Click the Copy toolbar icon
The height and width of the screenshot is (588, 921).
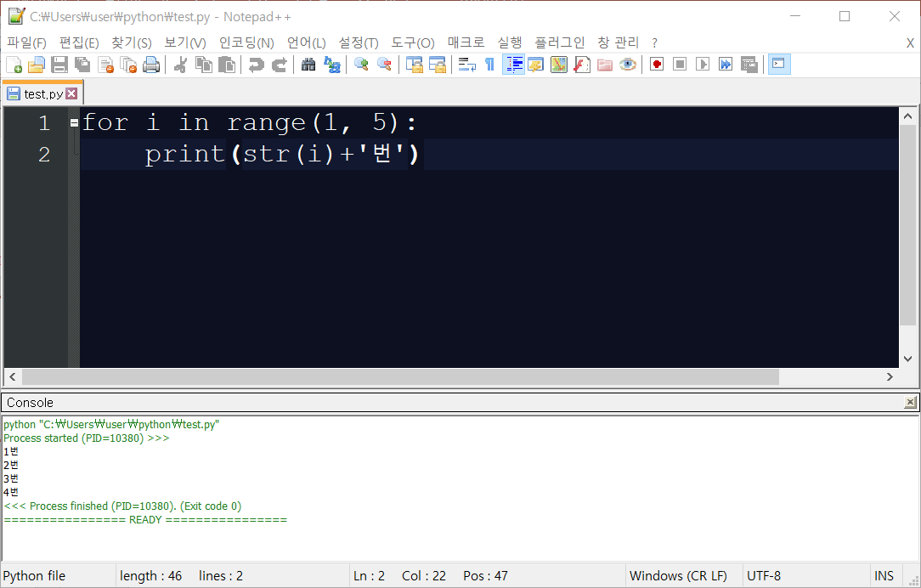[x=203, y=65]
